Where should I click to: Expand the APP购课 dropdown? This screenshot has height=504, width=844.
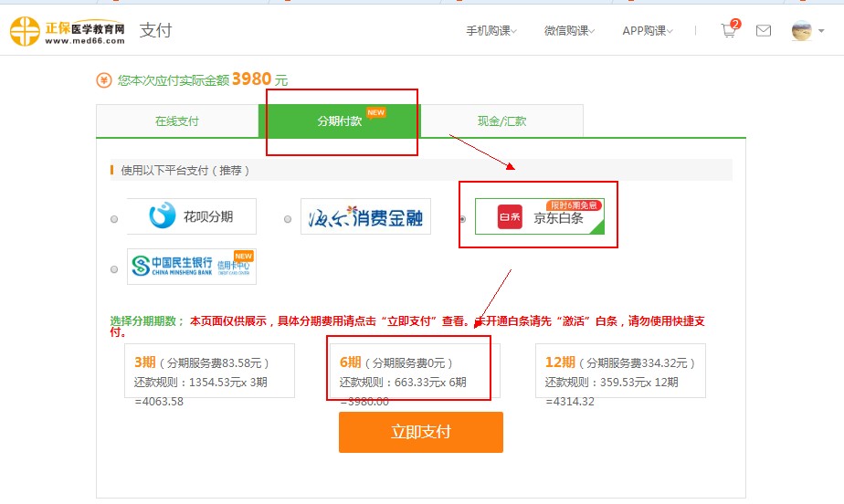(x=648, y=31)
